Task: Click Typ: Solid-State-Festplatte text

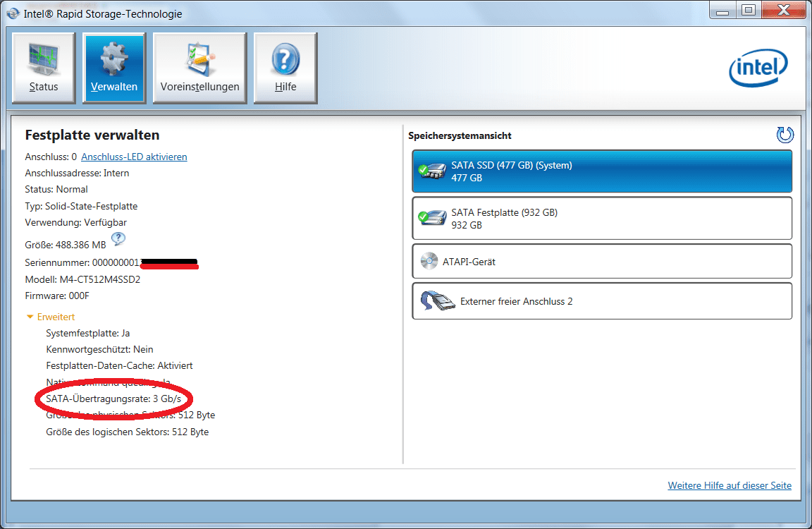Action: point(81,206)
